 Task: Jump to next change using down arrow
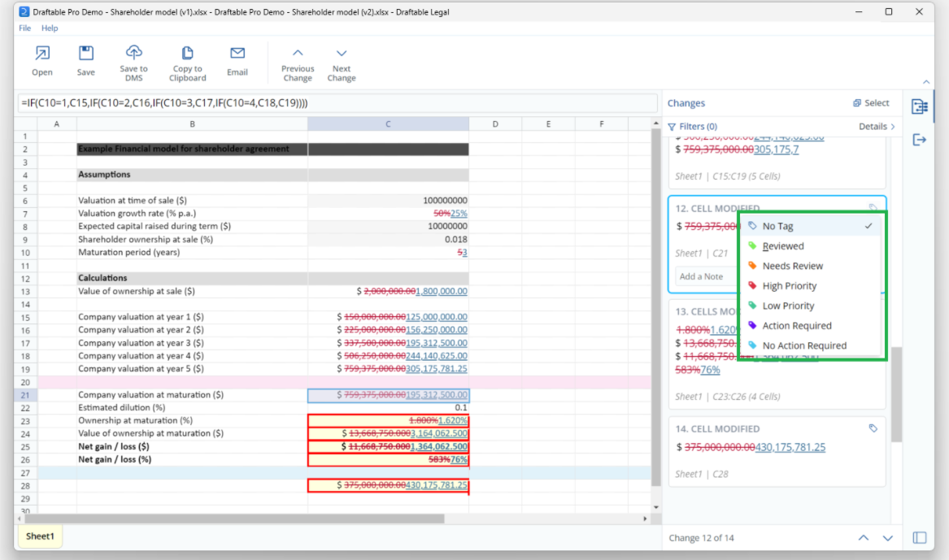click(888, 537)
